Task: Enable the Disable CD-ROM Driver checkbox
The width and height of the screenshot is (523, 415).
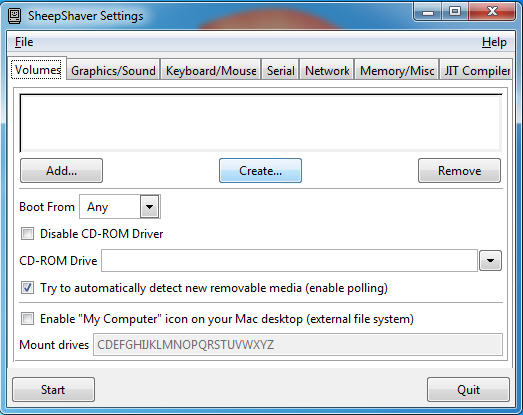Action: click(x=27, y=234)
